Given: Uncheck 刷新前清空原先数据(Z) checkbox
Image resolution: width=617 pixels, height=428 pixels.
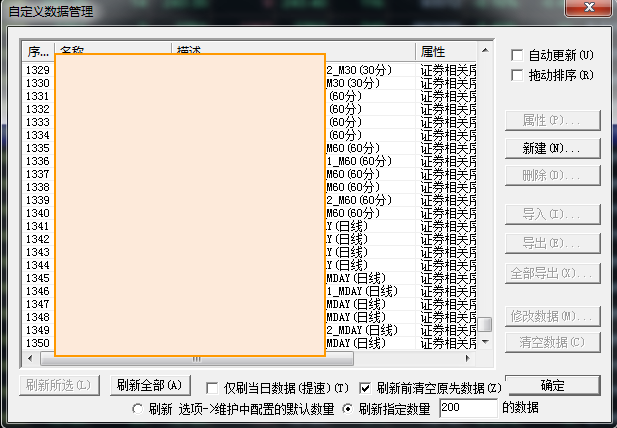Looking at the screenshot, I should tap(365, 387).
